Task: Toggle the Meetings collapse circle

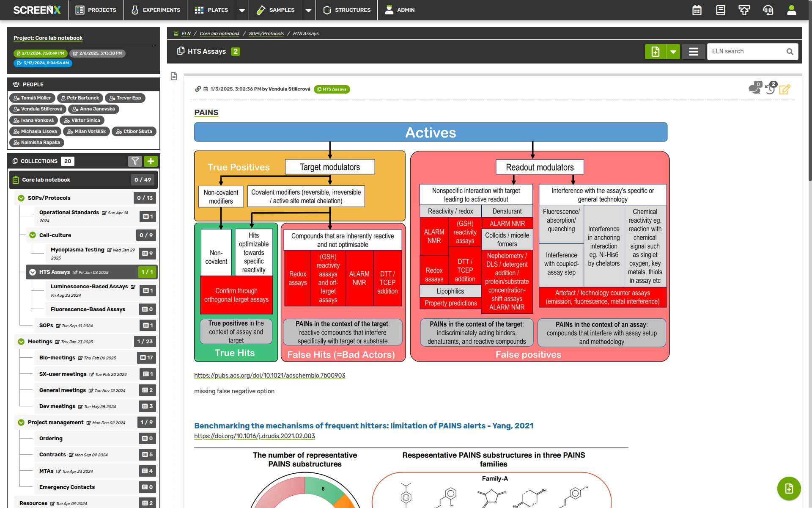Action: tap(21, 341)
